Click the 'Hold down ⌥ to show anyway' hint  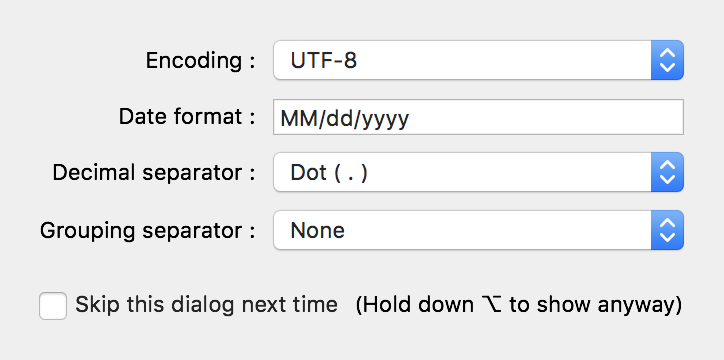(519, 305)
